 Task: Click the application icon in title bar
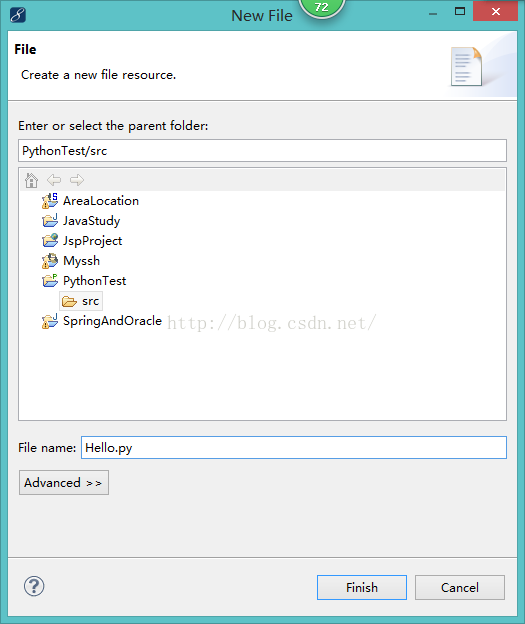pyautogui.click(x=18, y=15)
